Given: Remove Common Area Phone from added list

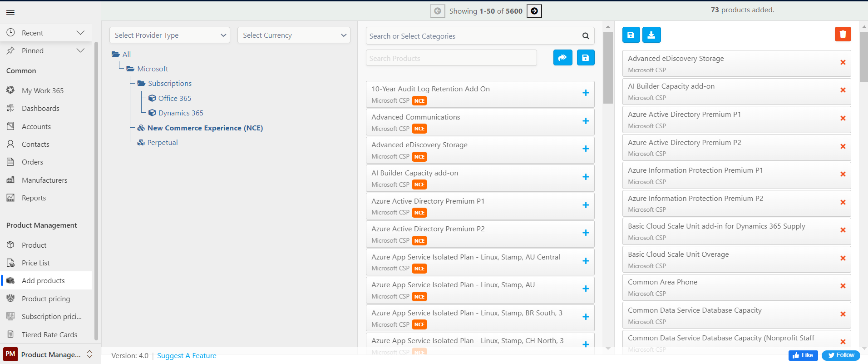Looking at the screenshot, I should tap(843, 286).
